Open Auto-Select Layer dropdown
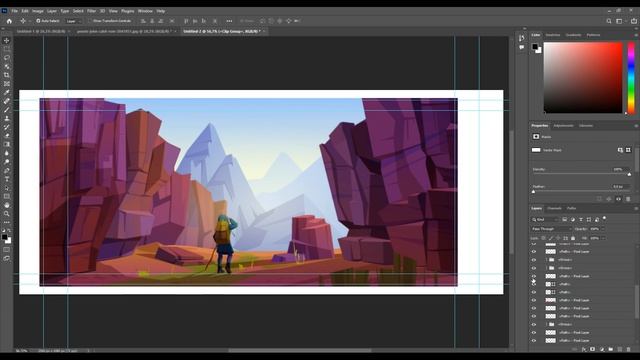 73,21
